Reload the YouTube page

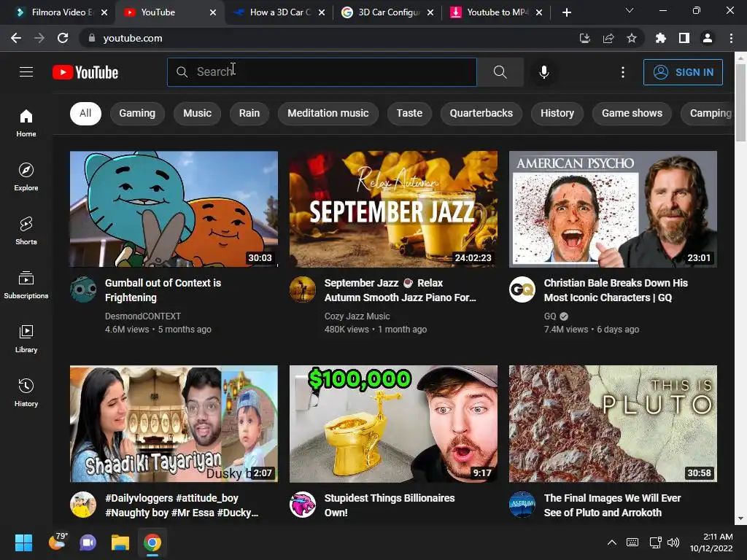[x=63, y=38]
